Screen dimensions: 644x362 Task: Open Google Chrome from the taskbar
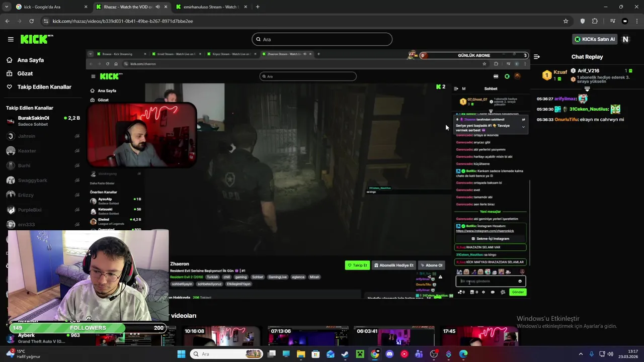[x=375, y=354]
